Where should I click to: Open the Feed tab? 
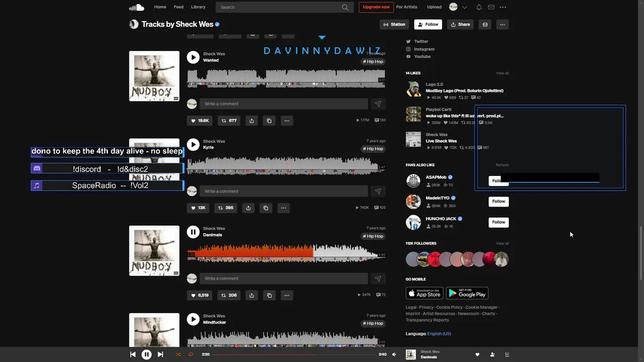179,7
